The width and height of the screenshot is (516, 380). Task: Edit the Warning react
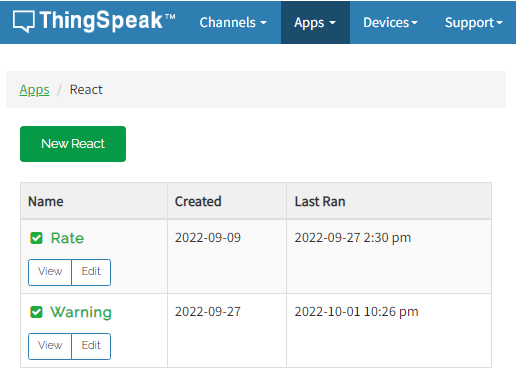[91, 346]
